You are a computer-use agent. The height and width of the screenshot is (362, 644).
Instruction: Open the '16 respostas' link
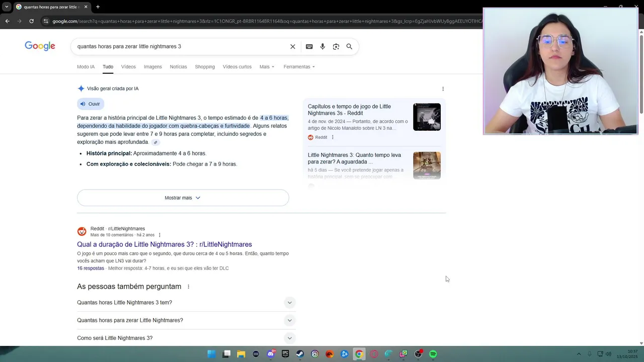coord(91,268)
